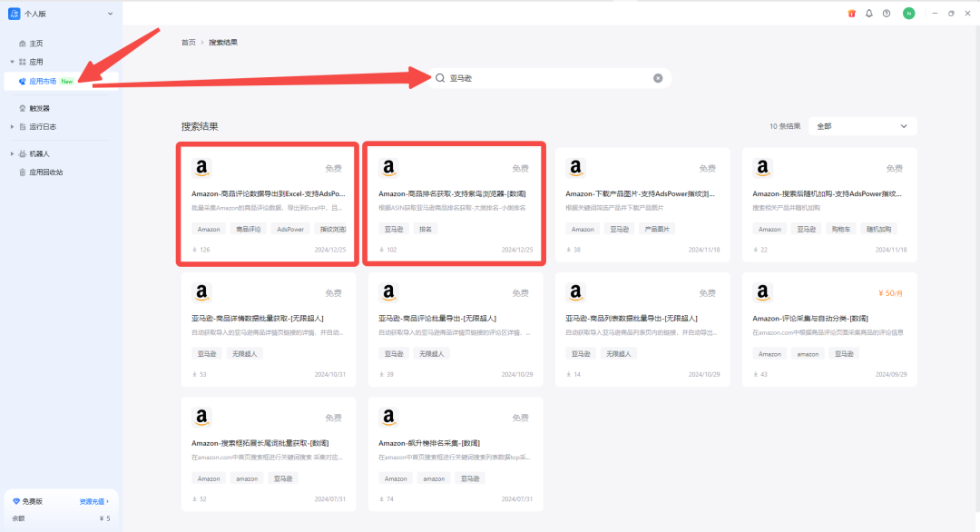The image size is (980, 532).
Task: Open Amazon-评论采集与自动分类 title
Action: point(810,318)
